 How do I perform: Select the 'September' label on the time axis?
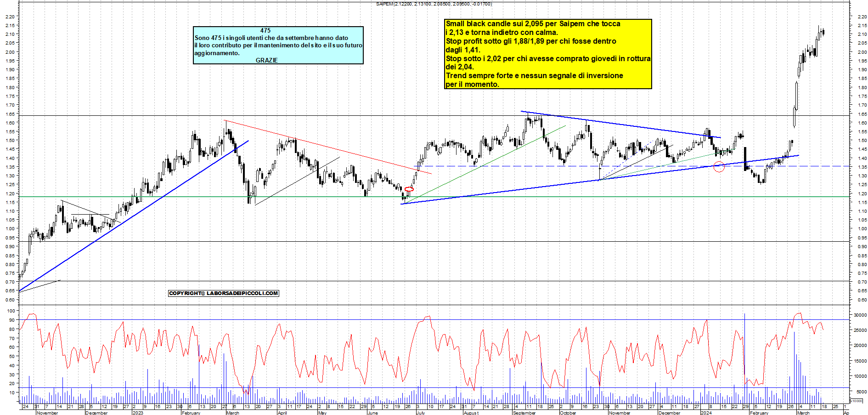(x=524, y=413)
